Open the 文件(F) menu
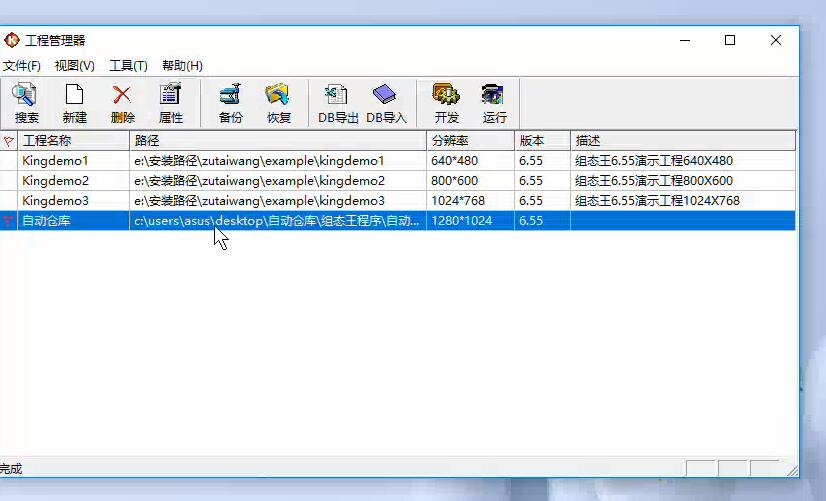Viewport: 826px width, 501px height. [x=22, y=66]
